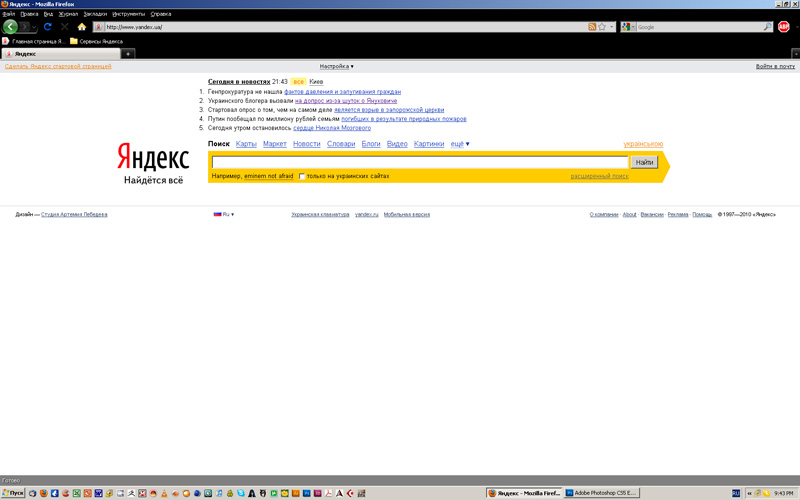Expand hidden tray icons with the chevron
Image resolution: width=800 pixels, height=500 pixels.
click(749, 493)
